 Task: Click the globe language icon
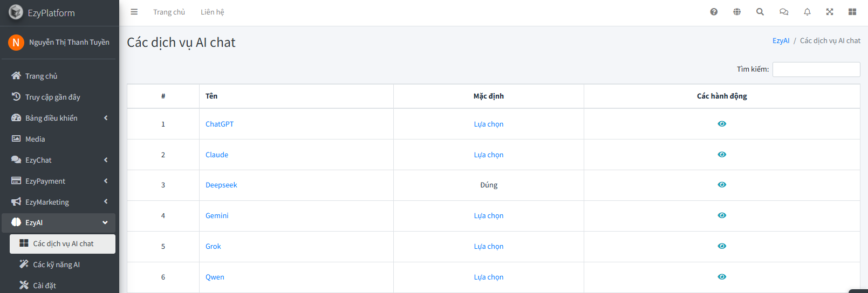click(x=737, y=12)
